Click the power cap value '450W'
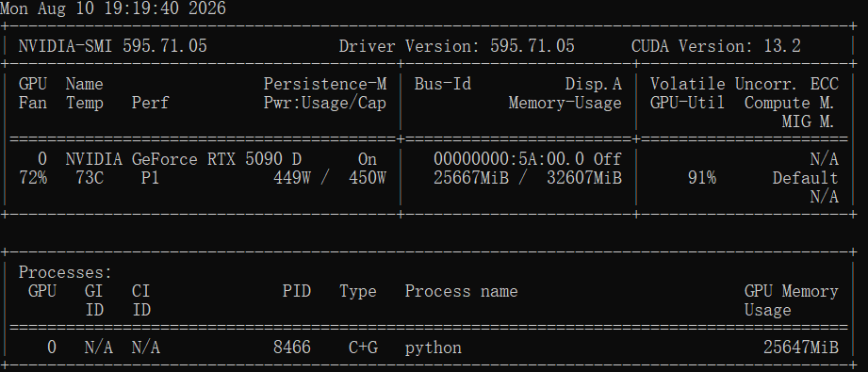 point(367,178)
